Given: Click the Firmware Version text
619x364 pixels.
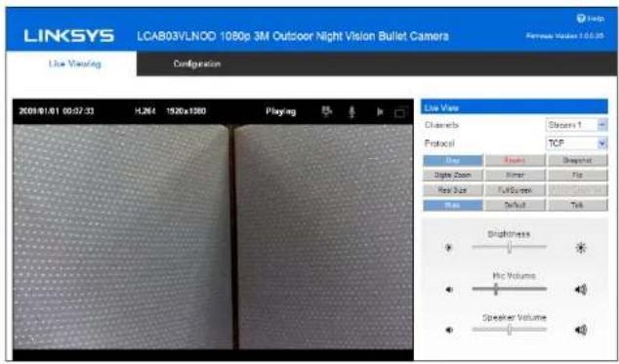Looking at the screenshot, I should (565, 36).
